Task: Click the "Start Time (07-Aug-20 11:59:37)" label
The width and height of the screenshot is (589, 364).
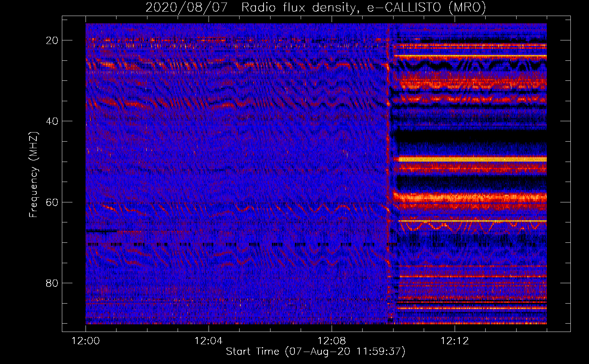Action: 316,352
